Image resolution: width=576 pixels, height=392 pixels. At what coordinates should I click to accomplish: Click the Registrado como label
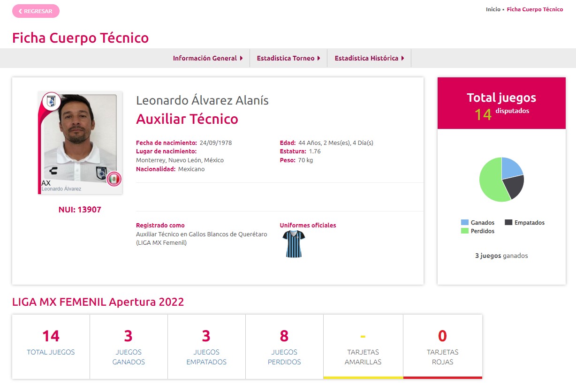(x=160, y=226)
